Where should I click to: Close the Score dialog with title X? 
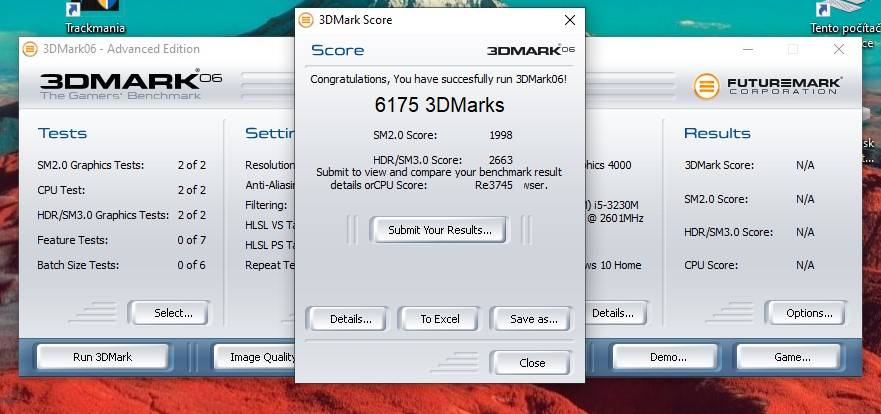click(569, 20)
